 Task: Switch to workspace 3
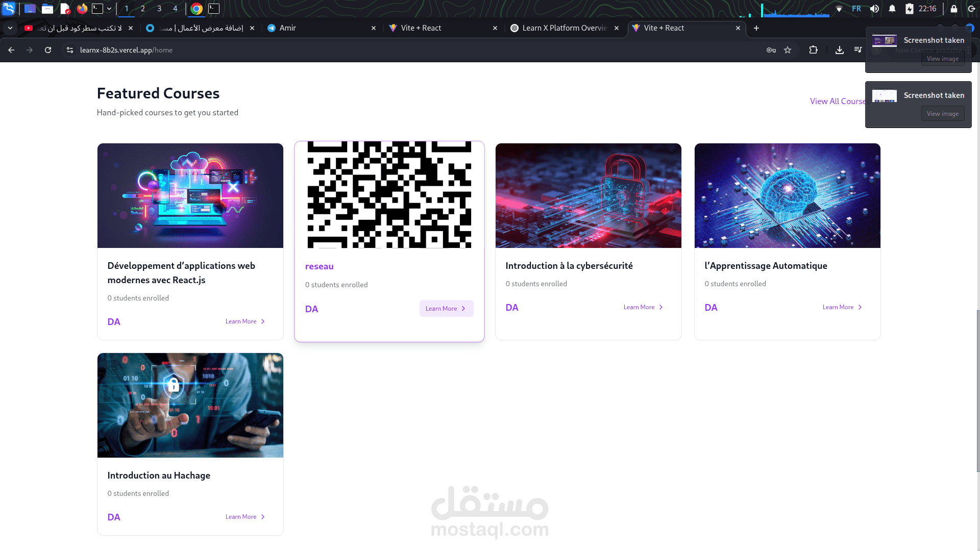(x=159, y=9)
